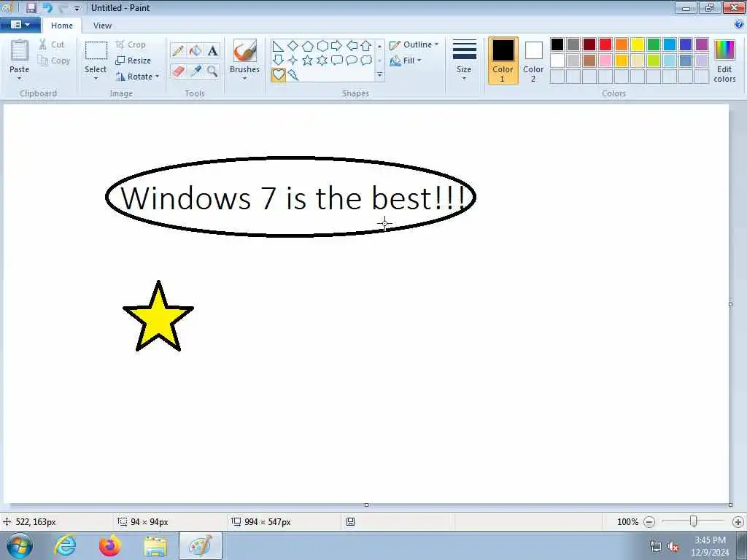Launch Internet Explorer from taskbar
The image size is (747, 560).
pyautogui.click(x=65, y=545)
